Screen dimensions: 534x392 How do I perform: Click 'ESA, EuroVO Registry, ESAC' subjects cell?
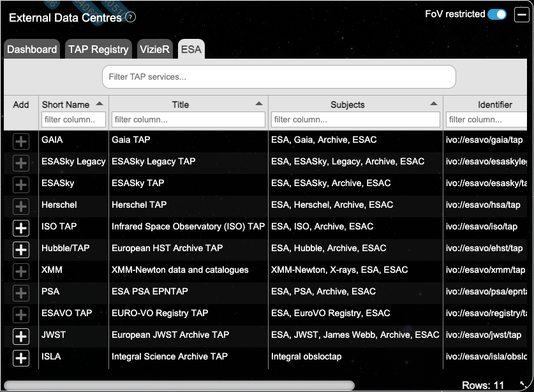tap(355, 313)
